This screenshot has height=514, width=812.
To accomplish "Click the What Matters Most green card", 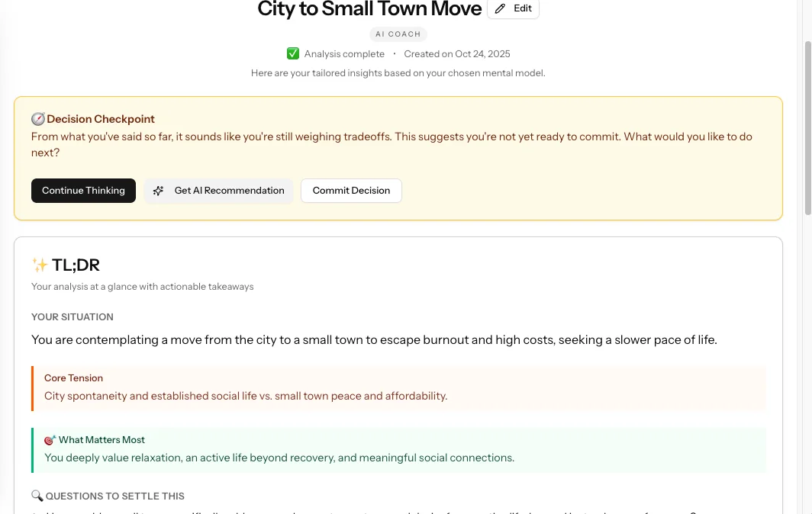I will pyautogui.click(x=398, y=448).
